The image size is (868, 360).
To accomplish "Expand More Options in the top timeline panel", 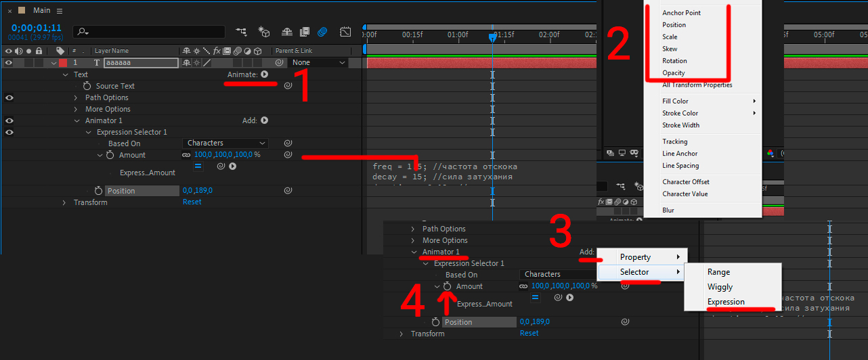I will 77,109.
